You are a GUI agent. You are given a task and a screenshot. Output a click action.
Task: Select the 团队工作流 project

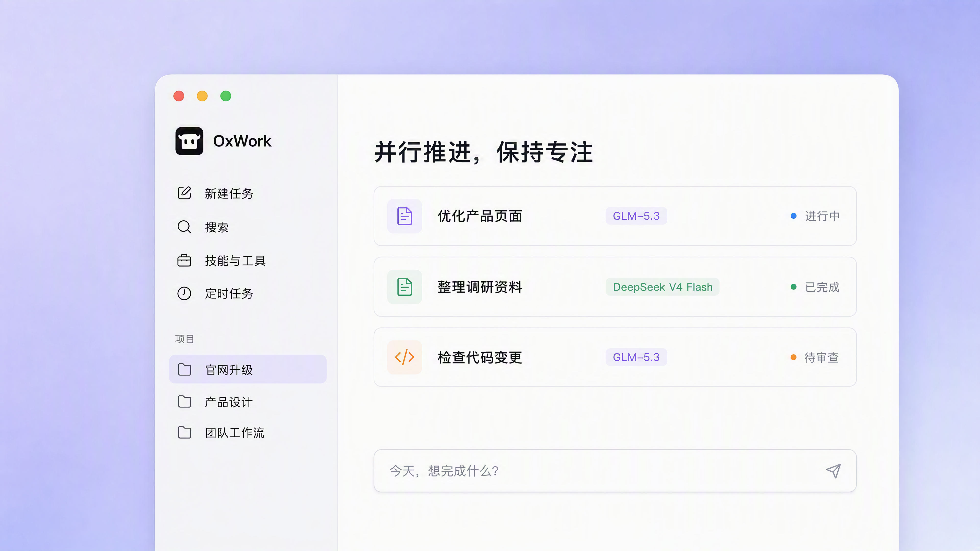235,433
